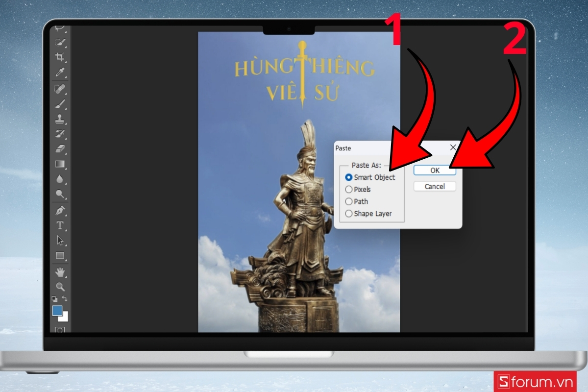Select the Path Selection tool

click(x=60, y=240)
